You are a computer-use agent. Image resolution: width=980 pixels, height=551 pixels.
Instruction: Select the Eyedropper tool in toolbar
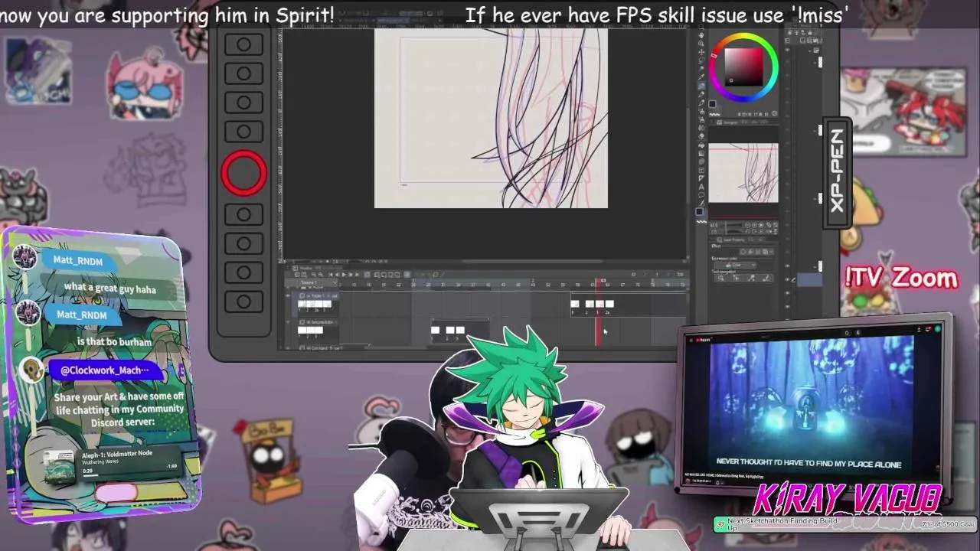tap(701, 77)
